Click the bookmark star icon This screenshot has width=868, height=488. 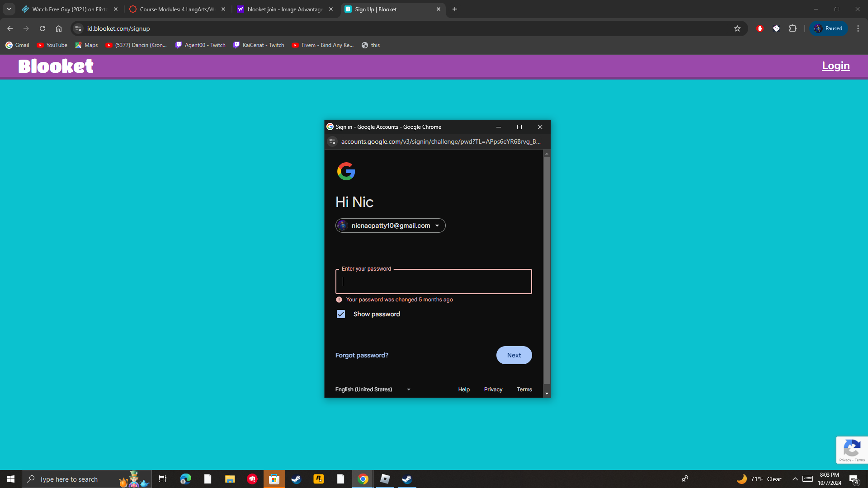737,28
